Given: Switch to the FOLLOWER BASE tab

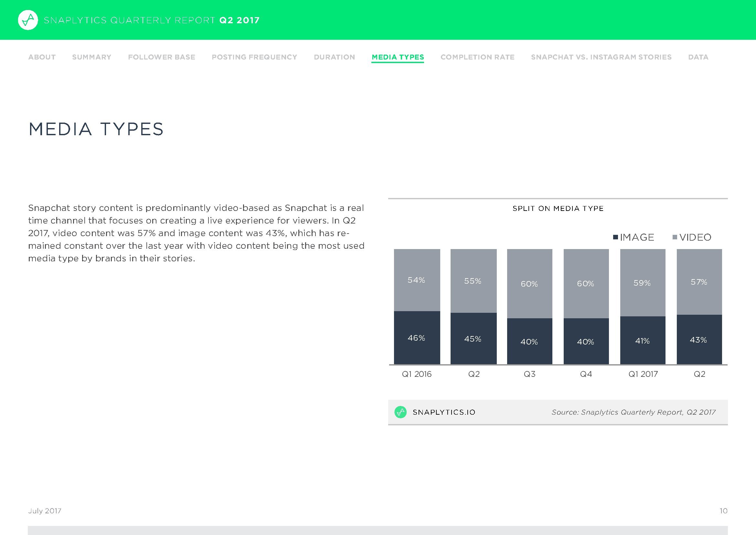Looking at the screenshot, I should point(161,57).
